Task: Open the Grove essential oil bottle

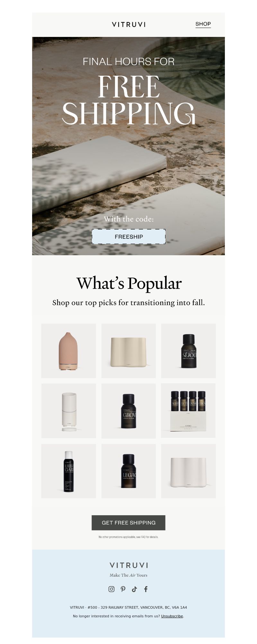Action: [x=128, y=411]
